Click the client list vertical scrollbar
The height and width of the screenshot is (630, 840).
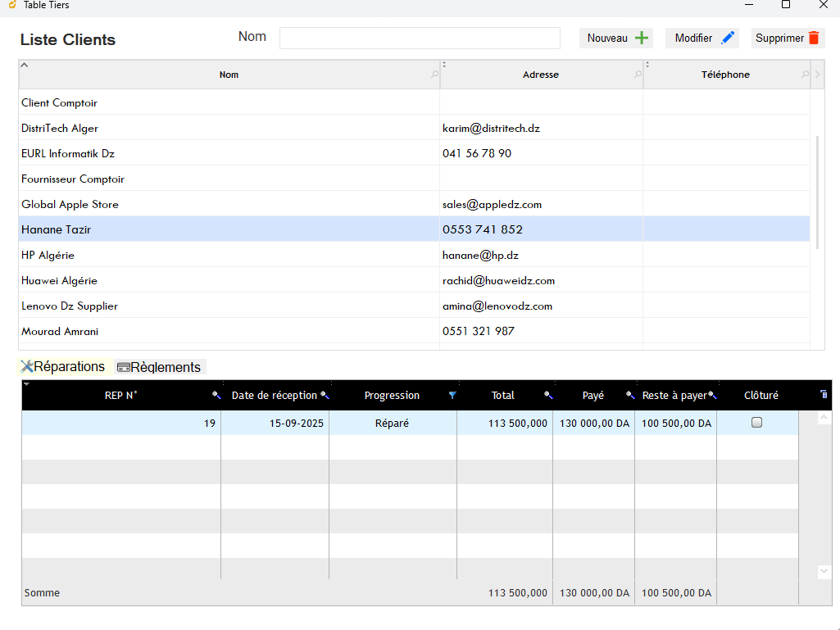816,205
